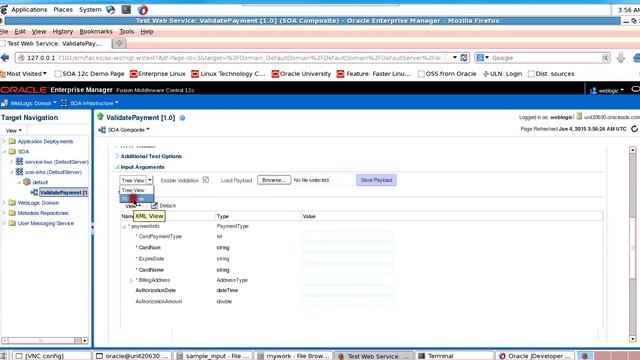Choose Tree View in the dropdown list
The image size is (640, 360).
click(x=137, y=190)
